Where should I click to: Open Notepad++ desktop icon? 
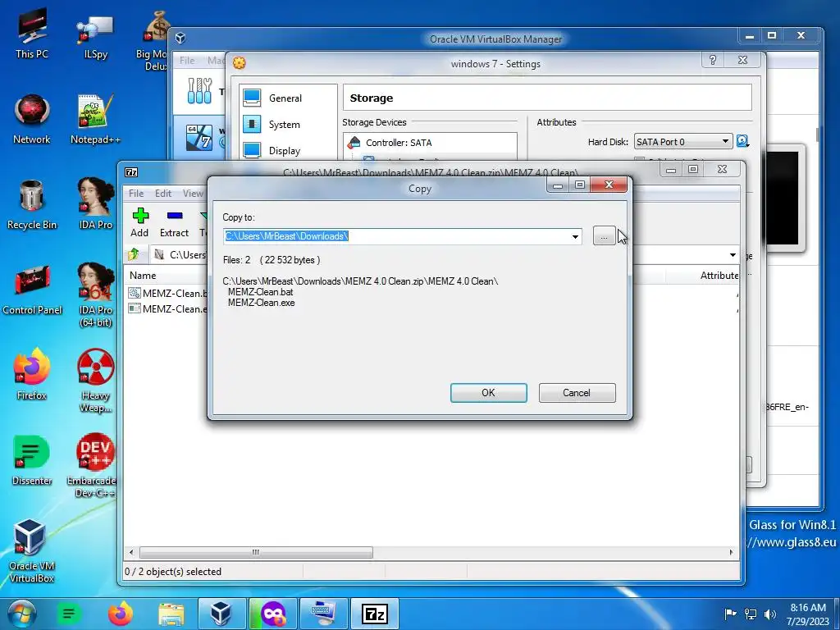coord(95,119)
